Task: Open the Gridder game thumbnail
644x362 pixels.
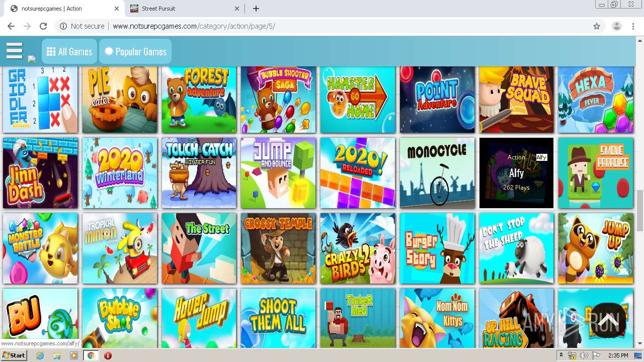Action: coord(40,100)
